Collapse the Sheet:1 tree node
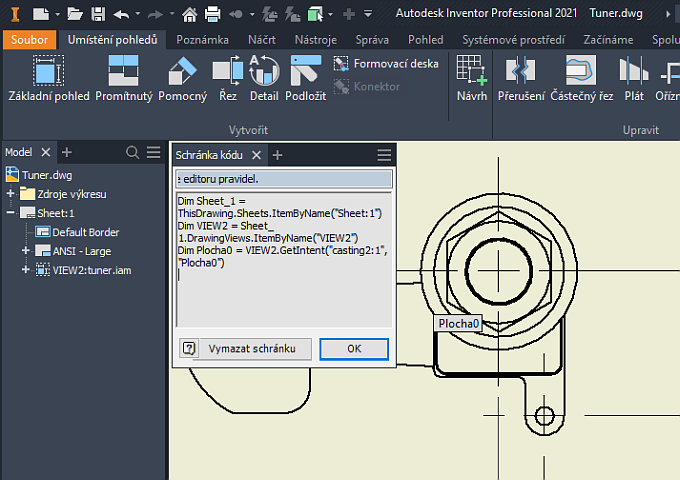 coord(11,213)
